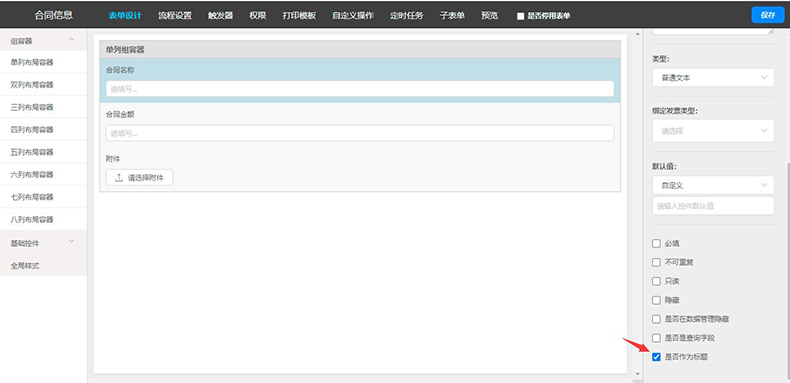Screen dimensions: 790x383
Task: Select 四列布局容器 in the sidebar
Action: pos(43,130)
